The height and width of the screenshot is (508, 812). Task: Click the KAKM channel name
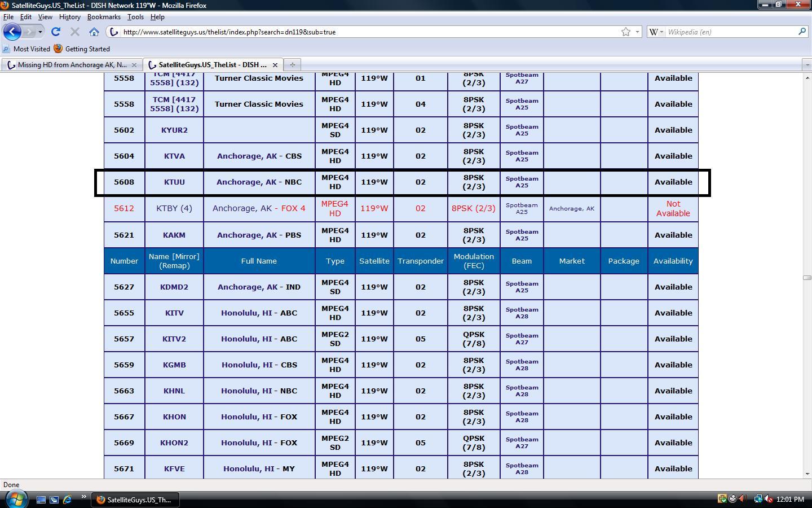174,235
